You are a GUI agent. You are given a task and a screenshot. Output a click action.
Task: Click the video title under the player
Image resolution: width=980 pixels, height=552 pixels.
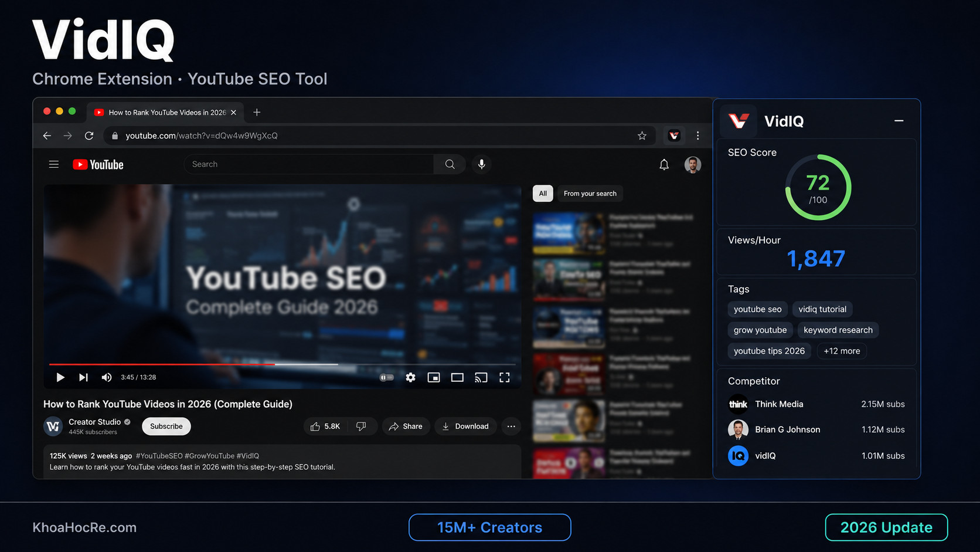click(x=168, y=404)
